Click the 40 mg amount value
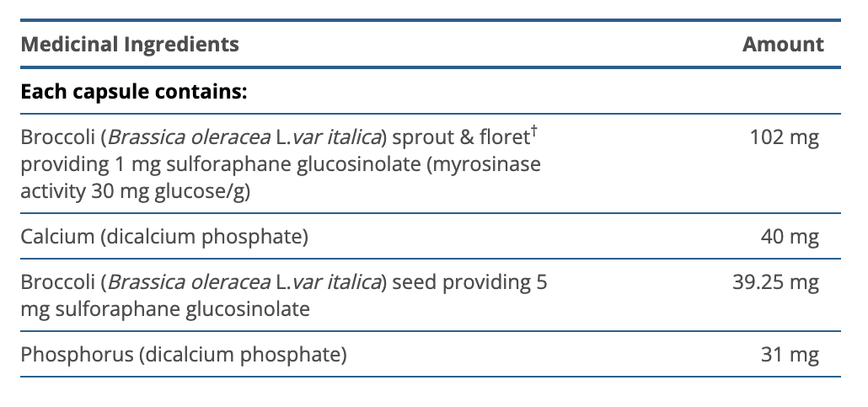 (x=790, y=237)
